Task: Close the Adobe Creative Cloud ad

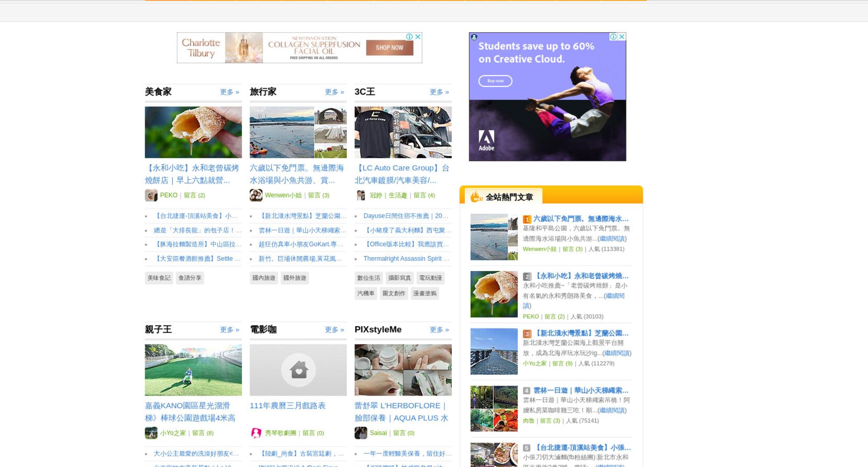Action: click(622, 37)
